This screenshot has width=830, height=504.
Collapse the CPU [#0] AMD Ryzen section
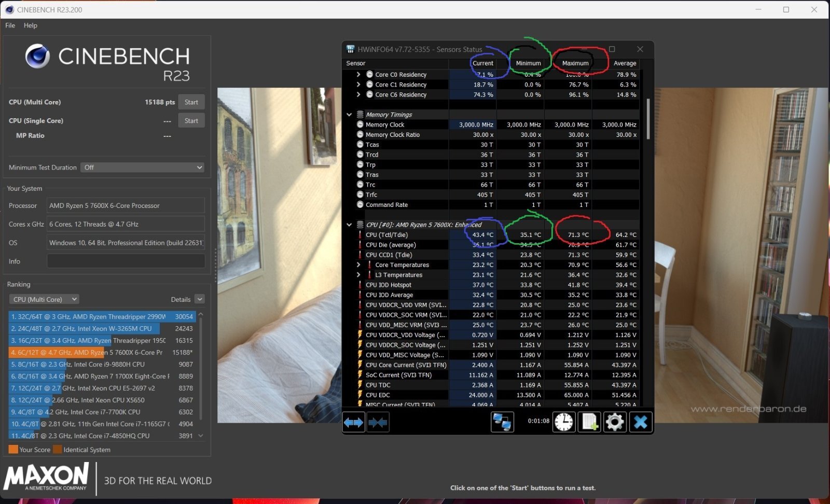349,225
